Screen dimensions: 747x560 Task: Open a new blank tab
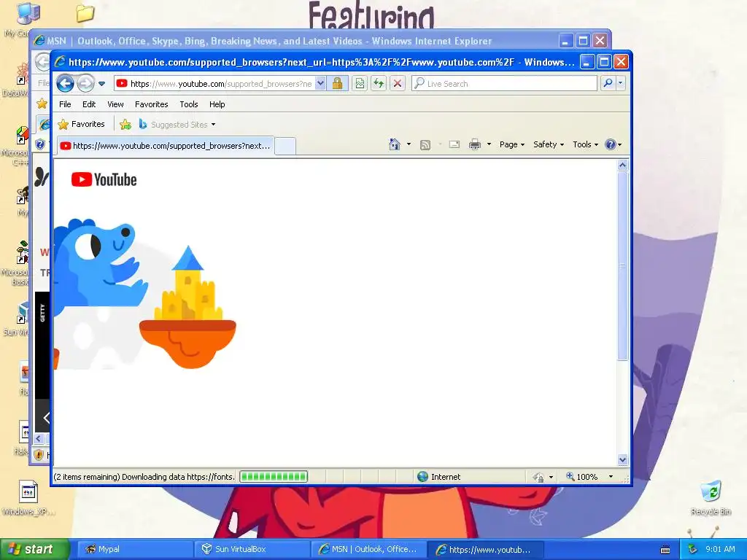pyautogui.click(x=285, y=146)
